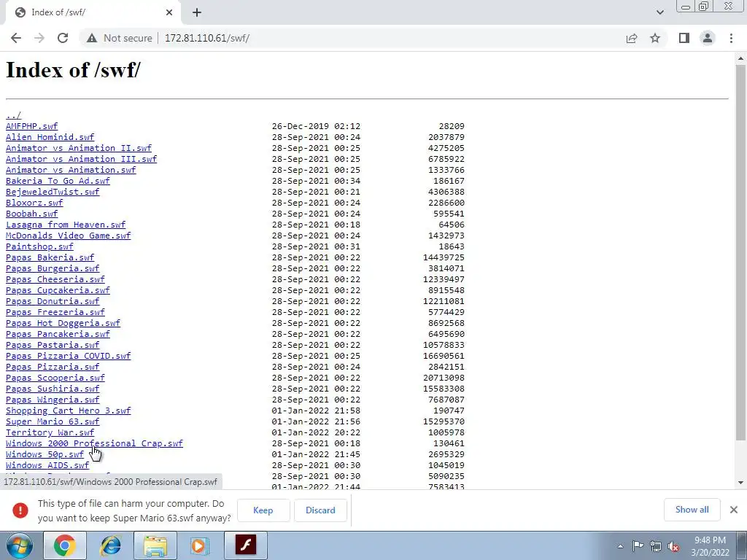Close the downloads bar
Viewport: 747px width, 560px height.
click(734, 510)
